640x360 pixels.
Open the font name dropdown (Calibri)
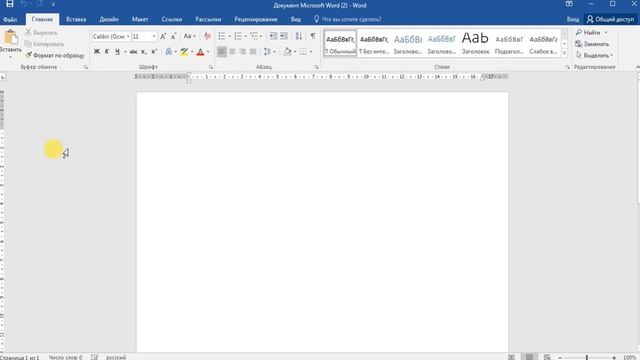pyautogui.click(x=128, y=36)
